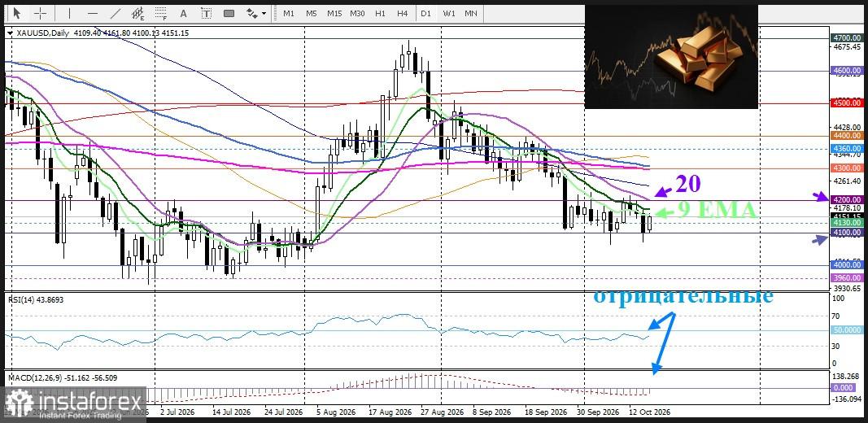The width and height of the screenshot is (868, 423).
Task: Click the 30 Sep 2026 date label
Action: pyautogui.click(x=599, y=412)
